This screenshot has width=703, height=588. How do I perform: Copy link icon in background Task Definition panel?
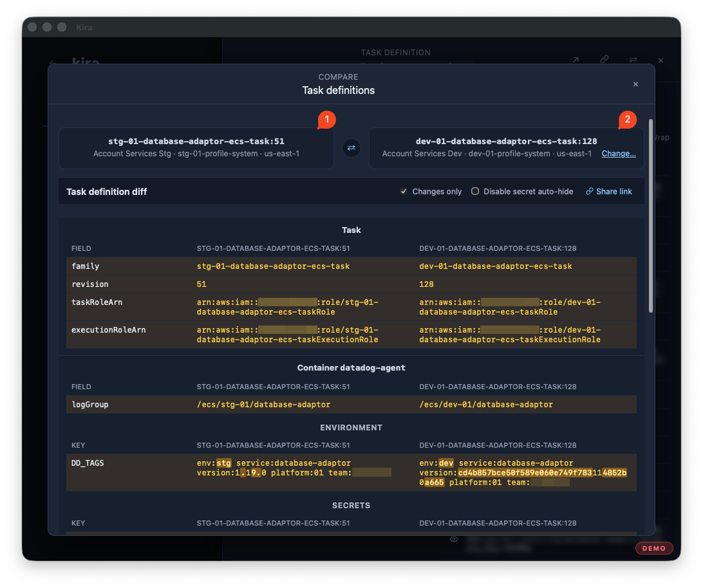click(x=605, y=60)
